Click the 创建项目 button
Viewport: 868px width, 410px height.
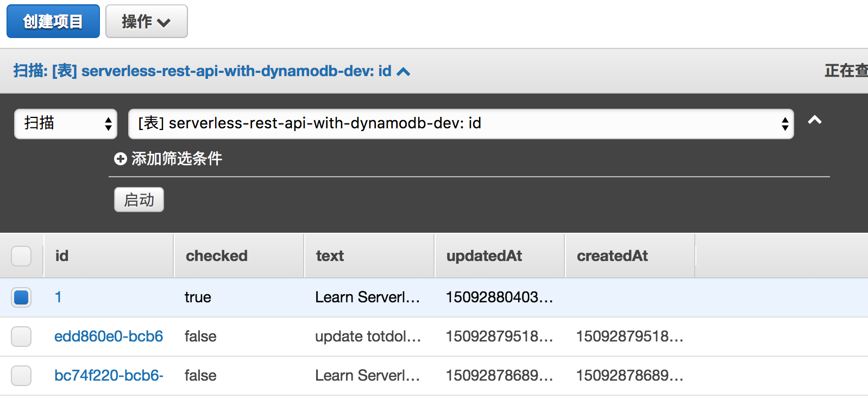point(53,21)
